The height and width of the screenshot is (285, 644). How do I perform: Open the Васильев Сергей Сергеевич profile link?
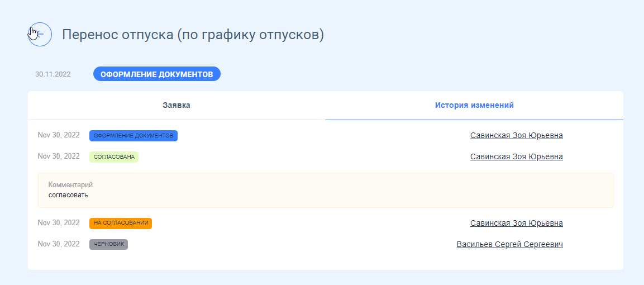(x=509, y=245)
